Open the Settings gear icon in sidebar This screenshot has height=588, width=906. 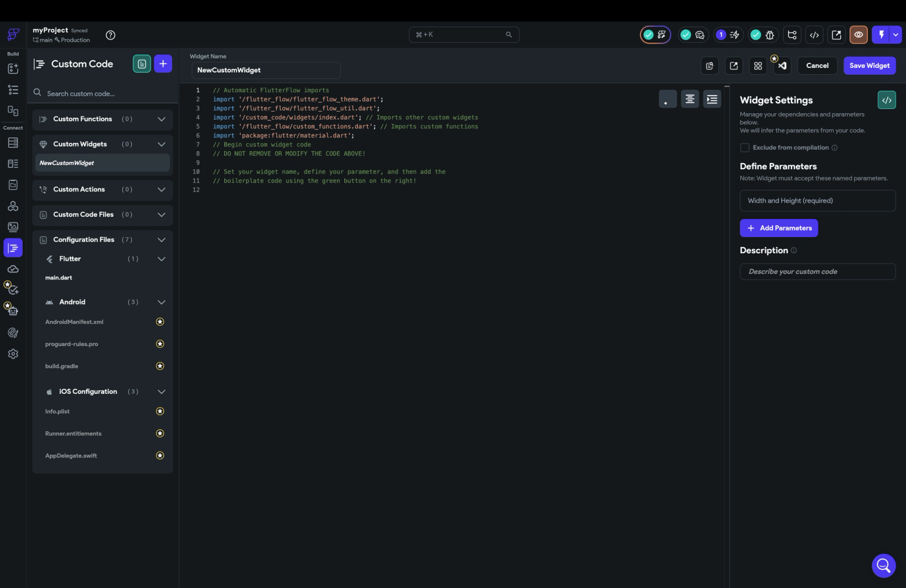tap(13, 354)
